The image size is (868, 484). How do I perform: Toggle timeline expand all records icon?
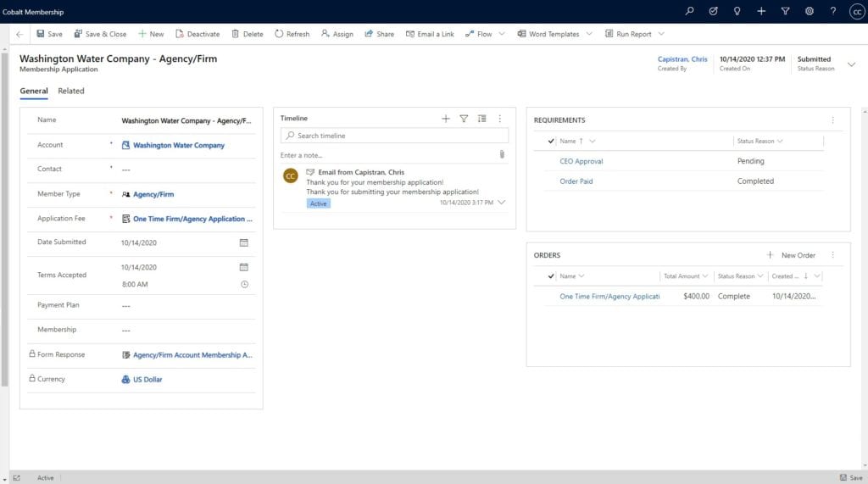(482, 119)
